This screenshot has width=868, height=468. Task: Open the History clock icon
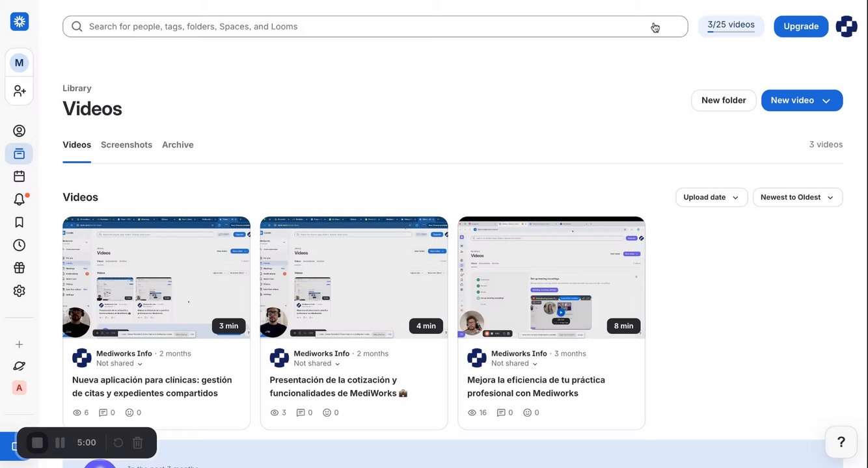(19, 245)
